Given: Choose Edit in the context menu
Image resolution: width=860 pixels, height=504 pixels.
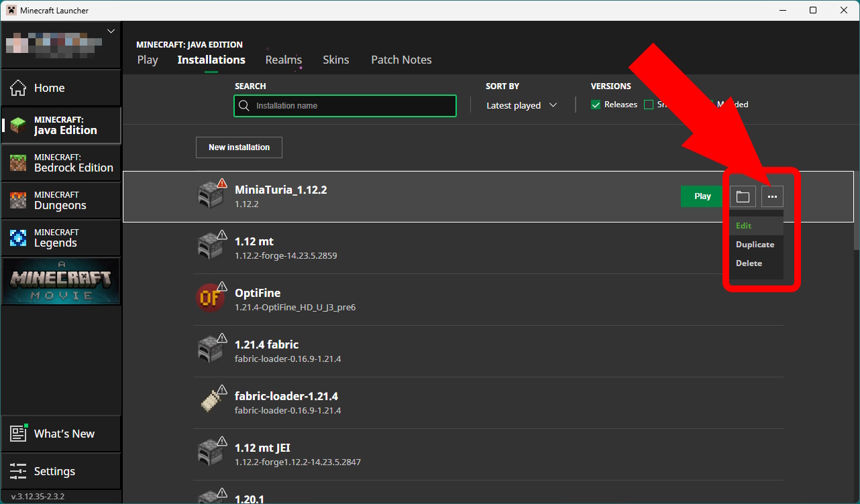Looking at the screenshot, I should coord(756,226).
